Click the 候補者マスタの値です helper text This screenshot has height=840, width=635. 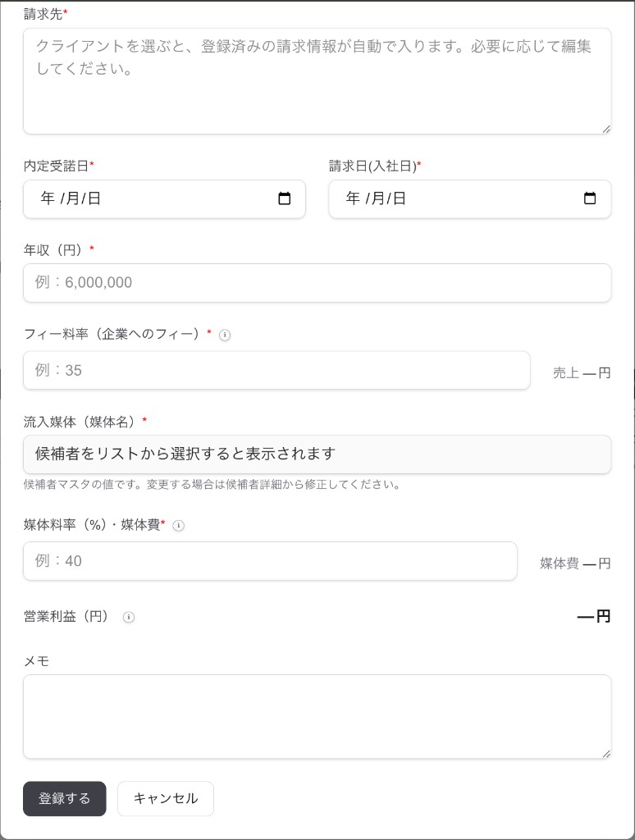tap(212, 485)
